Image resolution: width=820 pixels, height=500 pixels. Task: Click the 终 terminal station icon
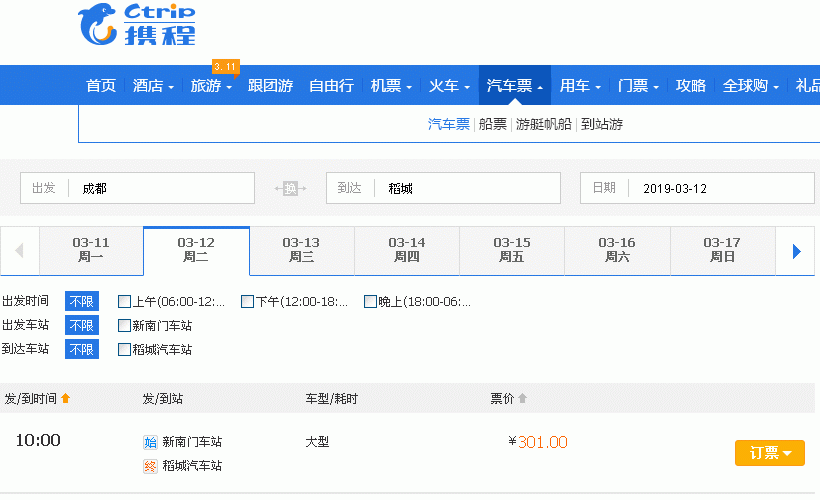point(151,466)
